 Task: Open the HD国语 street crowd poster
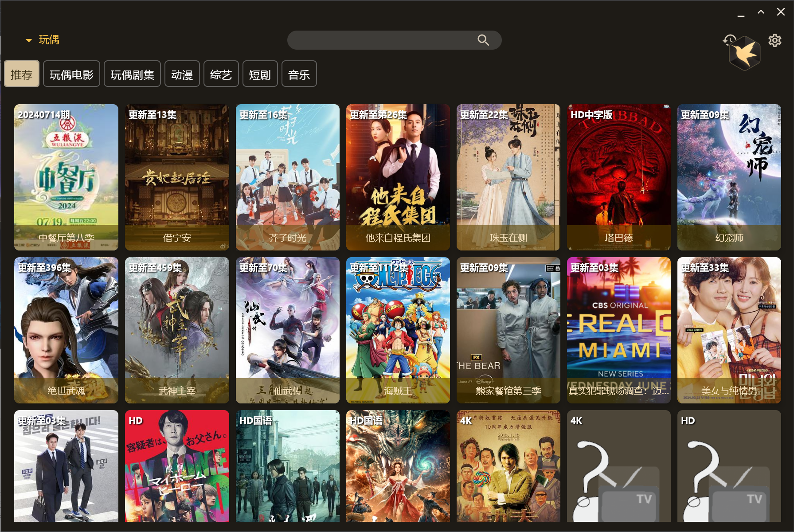[x=287, y=466]
